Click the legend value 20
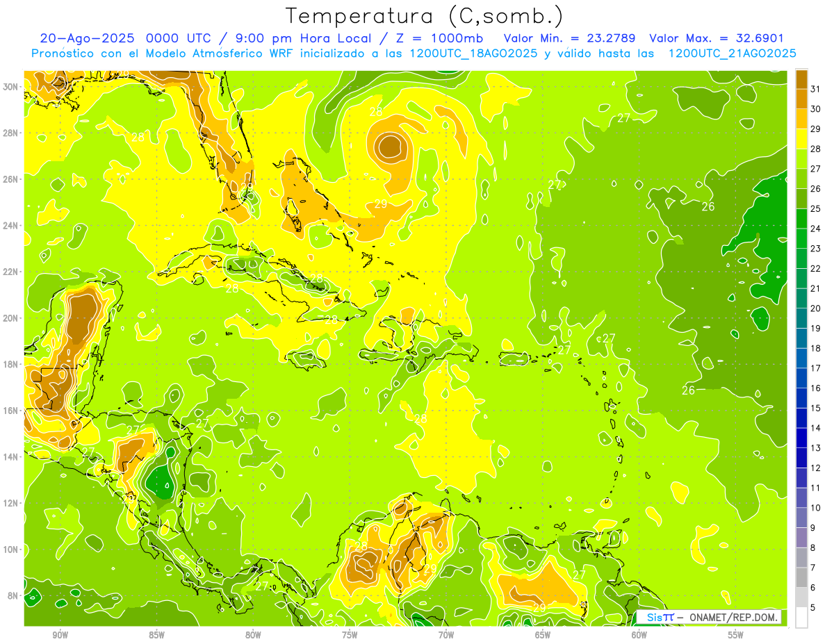 pos(816,308)
